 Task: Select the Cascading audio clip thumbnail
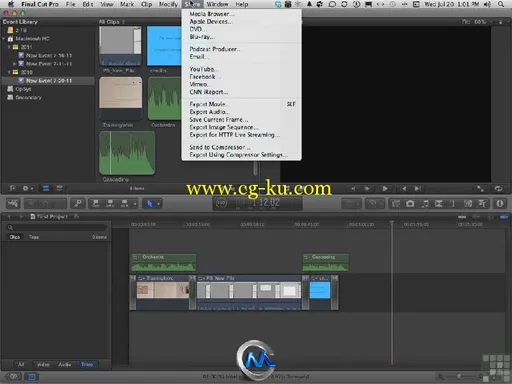click(x=127, y=153)
